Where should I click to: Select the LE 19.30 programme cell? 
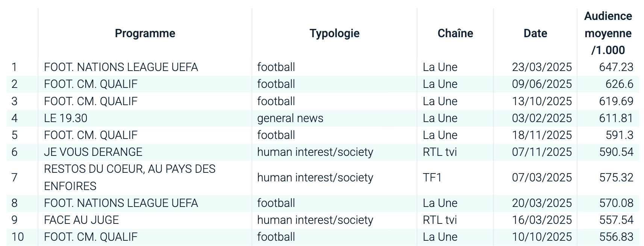click(65, 118)
